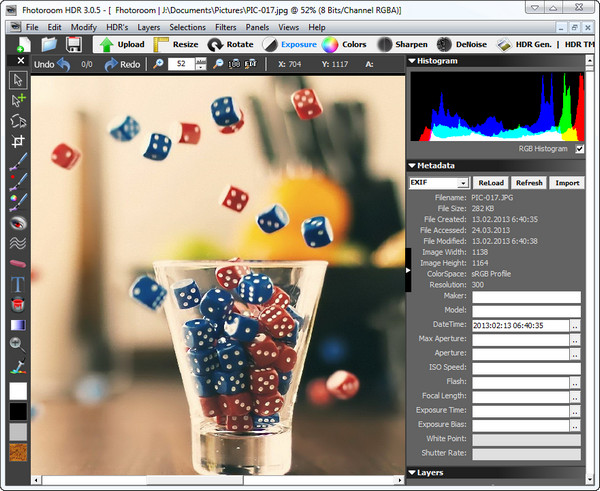Screen dimensions: 600x491
Task: Select the Color Picker eyedropper tool
Action: click(x=17, y=365)
